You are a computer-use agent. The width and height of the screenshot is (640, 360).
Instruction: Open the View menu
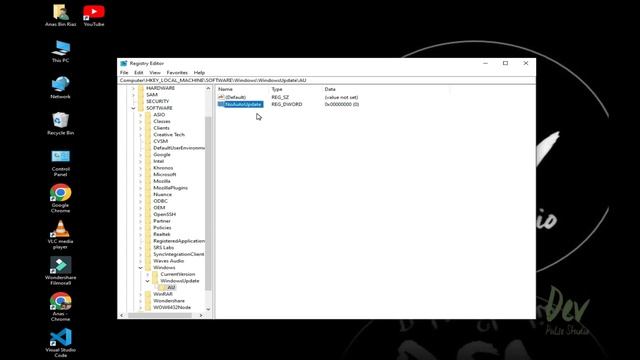[x=155, y=72]
